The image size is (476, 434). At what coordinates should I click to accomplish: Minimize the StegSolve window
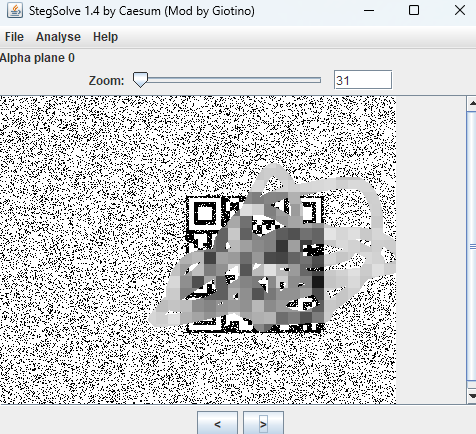[x=369, y=10]
